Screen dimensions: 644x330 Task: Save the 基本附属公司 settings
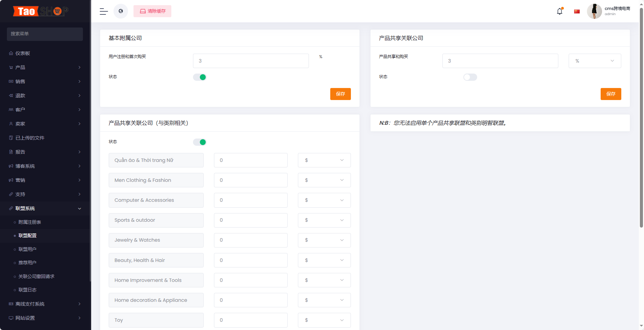(341, 94)
